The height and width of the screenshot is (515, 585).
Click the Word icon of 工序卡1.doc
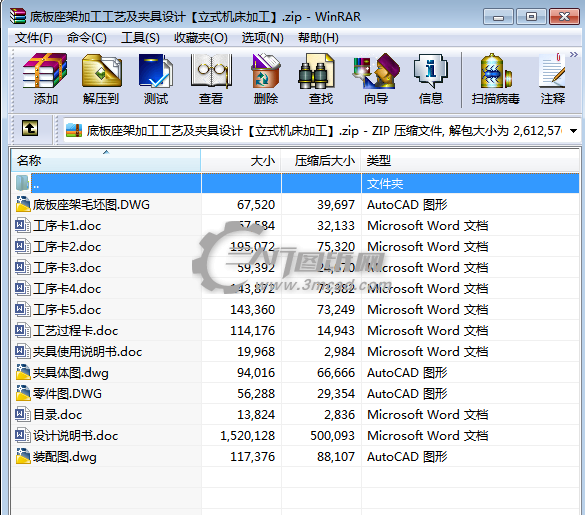(x=23, y=225)
